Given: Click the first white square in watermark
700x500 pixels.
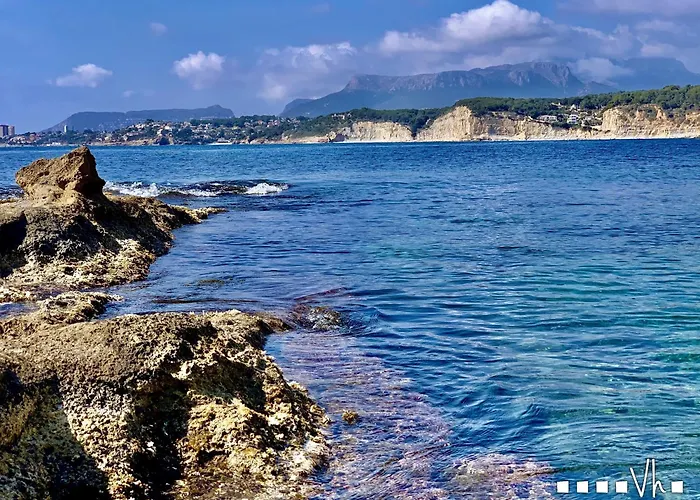Looking at the screenshot, I should click(563, 487).
